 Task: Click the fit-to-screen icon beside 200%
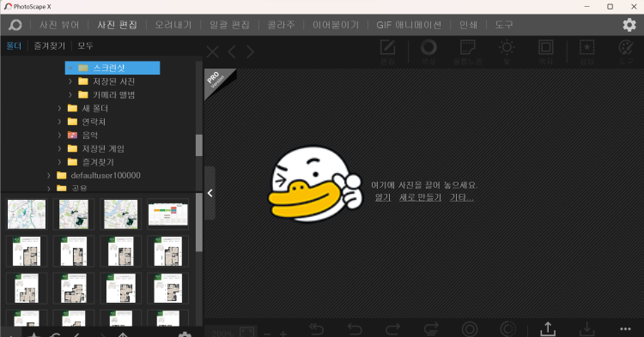pos(246,332)
